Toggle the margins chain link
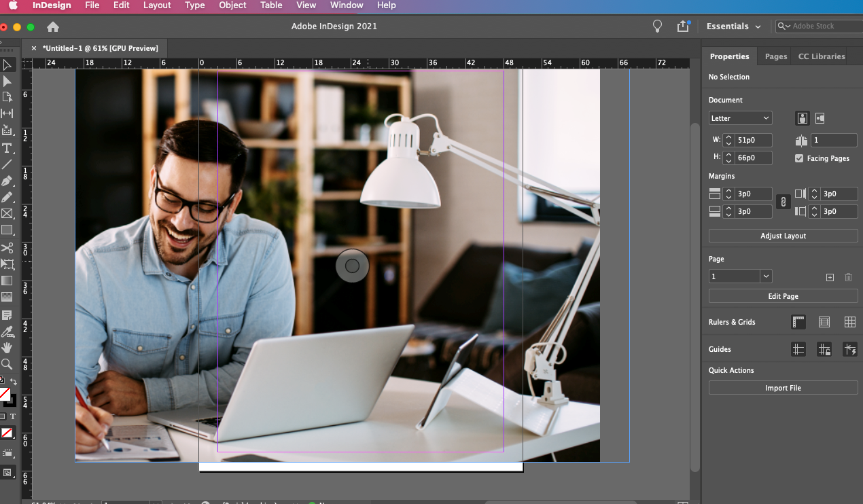 click(x=783, y=202)
